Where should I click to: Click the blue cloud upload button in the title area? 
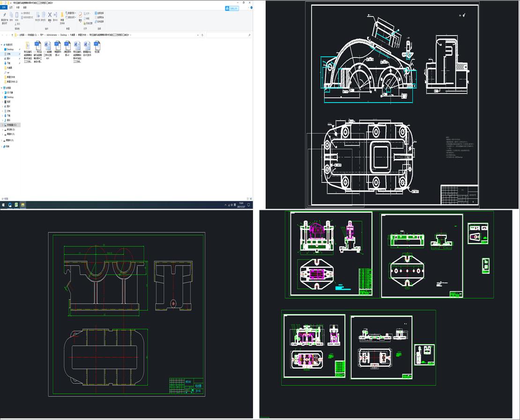[x=232, y=8]
